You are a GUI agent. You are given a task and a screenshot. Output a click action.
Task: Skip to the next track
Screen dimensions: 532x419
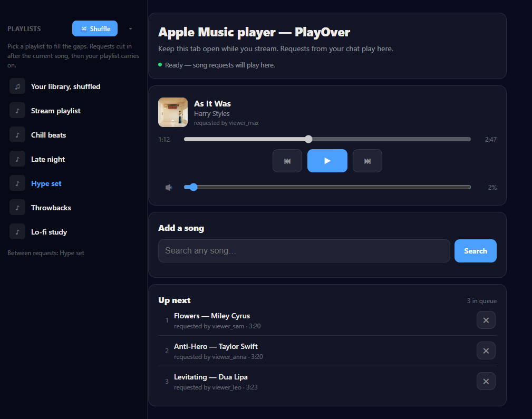click(367, 161)
